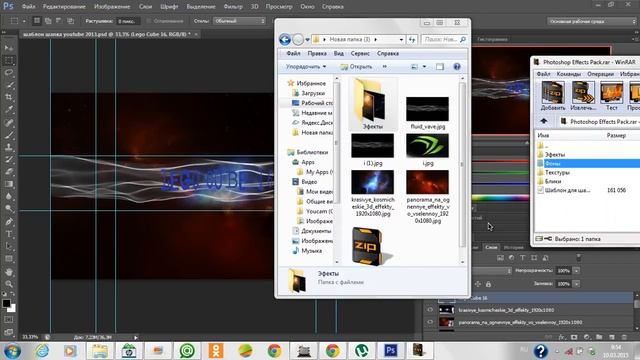640x360 pixels.
Task: Hide the krasivye_kosmicheskie layer eye
Action: (430, 310)
